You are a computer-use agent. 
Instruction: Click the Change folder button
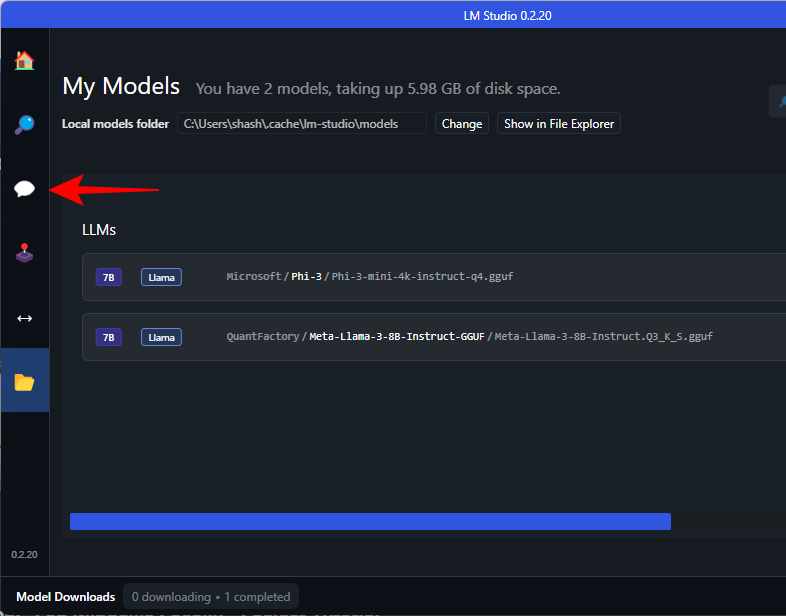[462, 124]
